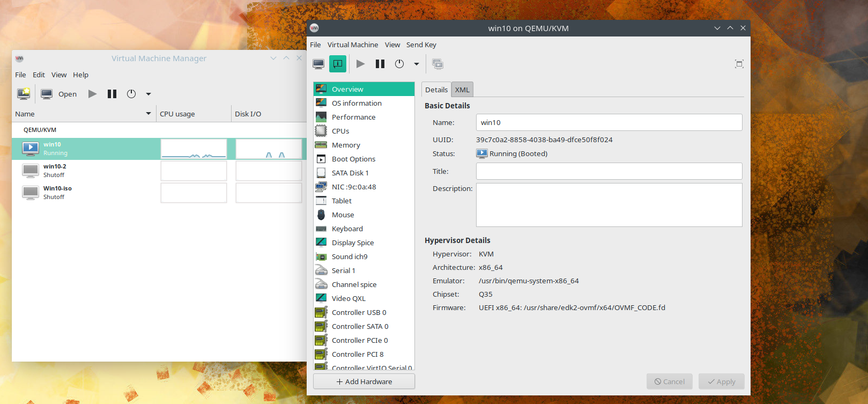
Task: Open the Performance hardware page
Action: click(364, 117)
